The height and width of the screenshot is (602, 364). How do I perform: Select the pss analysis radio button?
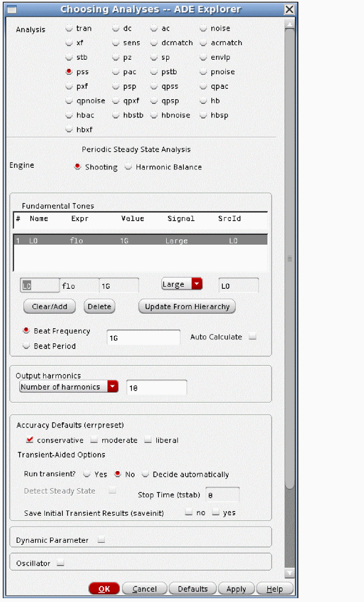[x=69, y=71]
